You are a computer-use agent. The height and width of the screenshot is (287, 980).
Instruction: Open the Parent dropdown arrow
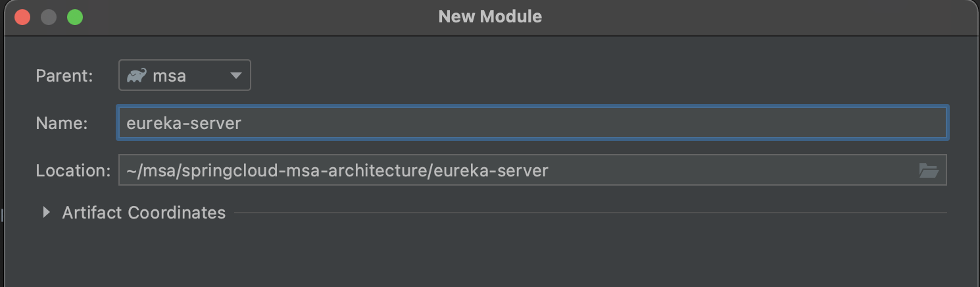tap(236, 76)
